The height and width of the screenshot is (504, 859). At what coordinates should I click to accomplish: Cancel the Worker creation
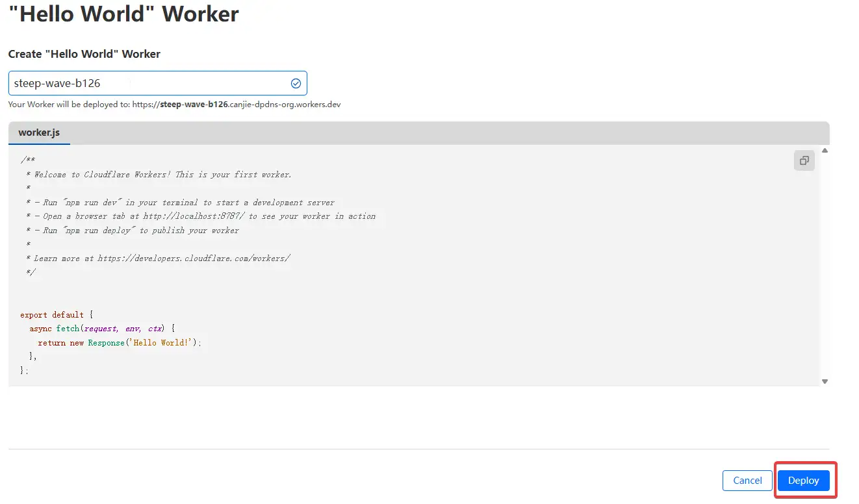(x=747, y=481)
